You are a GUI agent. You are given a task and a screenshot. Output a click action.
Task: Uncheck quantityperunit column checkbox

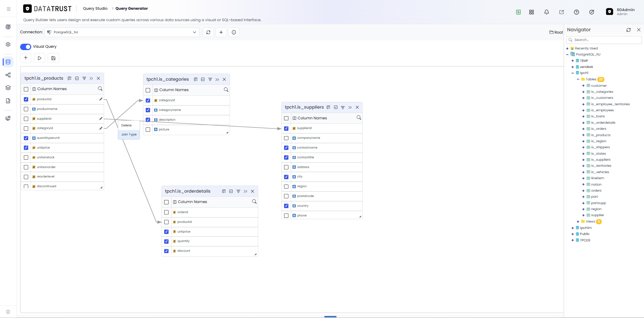click(x=26, y=138)
